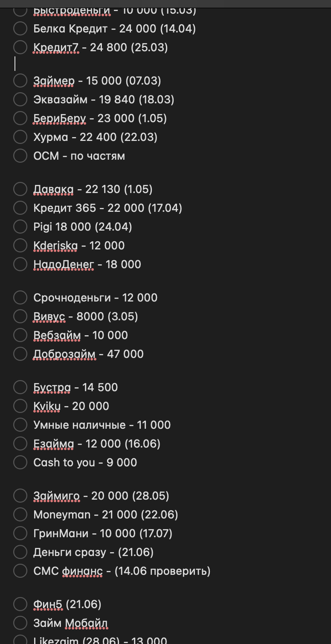
Task: Mark Давака - 22 130 completed
Action: pyautogui.click(x=20, y=189)
